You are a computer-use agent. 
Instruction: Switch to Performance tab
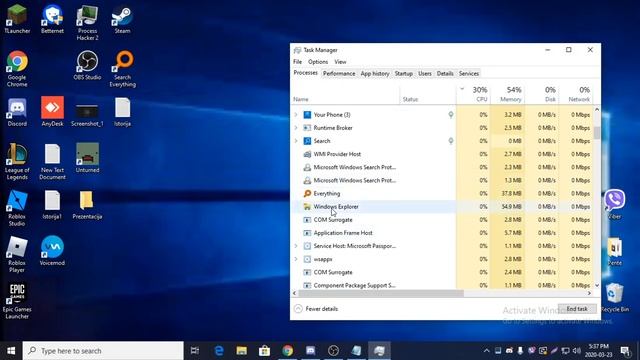pos(339,73)
